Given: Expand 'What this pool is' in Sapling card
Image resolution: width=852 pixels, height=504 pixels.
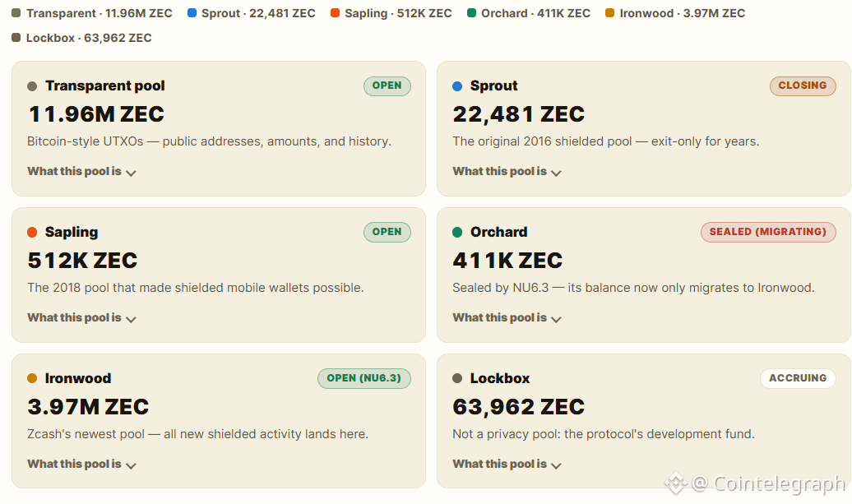Looking at the screenshot, I should coord(81,317).
